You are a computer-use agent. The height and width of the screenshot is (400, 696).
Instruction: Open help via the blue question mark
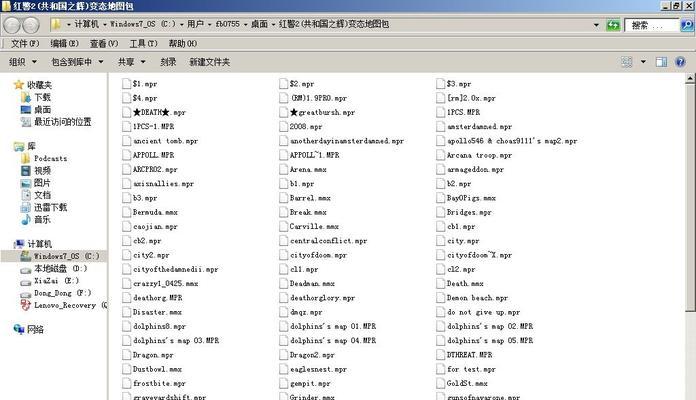(680, 62)
